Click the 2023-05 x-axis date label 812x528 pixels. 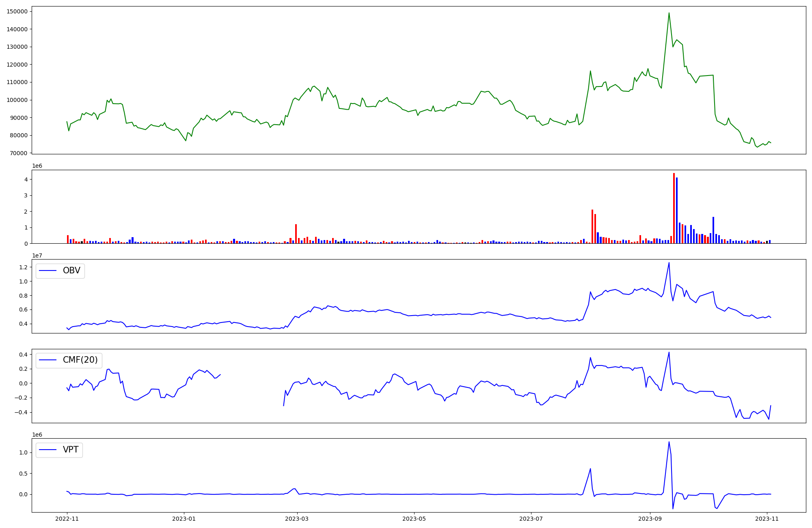pyautogui.click(x=414, y=519)
